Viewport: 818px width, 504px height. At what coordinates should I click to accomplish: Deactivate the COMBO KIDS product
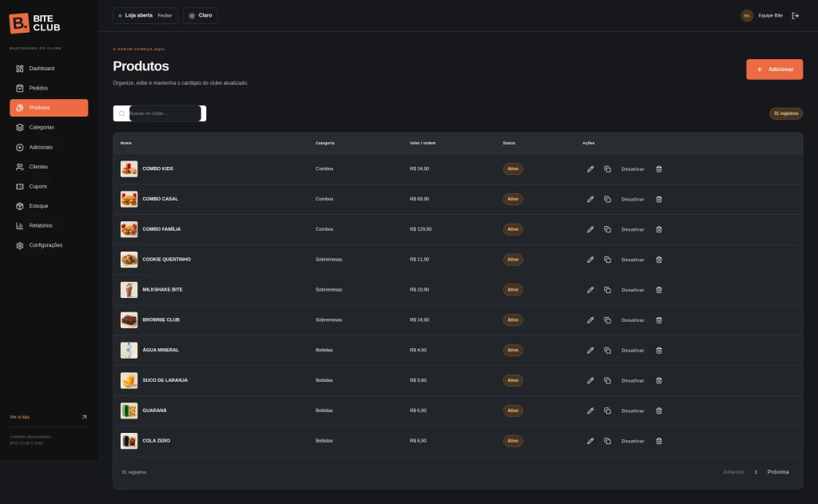tap(633, 169)
